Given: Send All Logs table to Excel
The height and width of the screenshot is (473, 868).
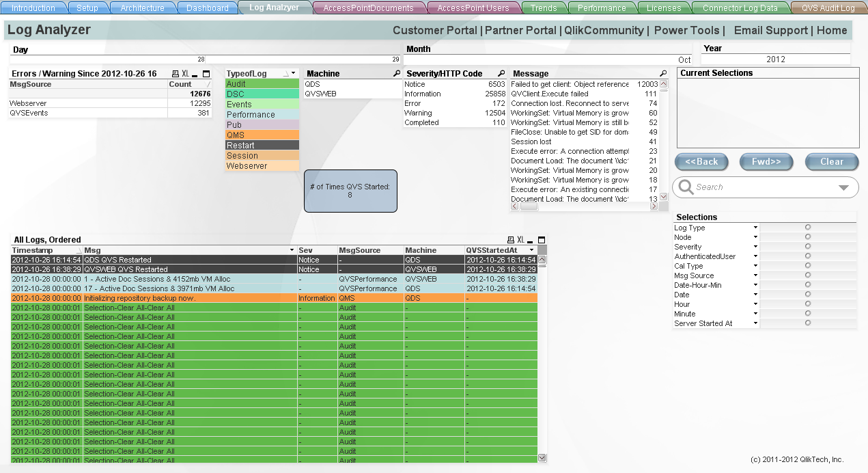Looking at the screenshot, I should pos(520,240).
